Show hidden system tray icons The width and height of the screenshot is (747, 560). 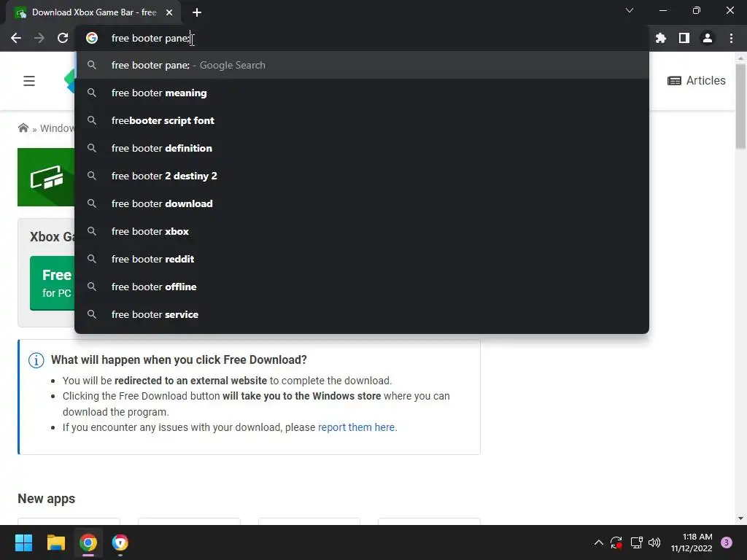click(x=598, y=542)
